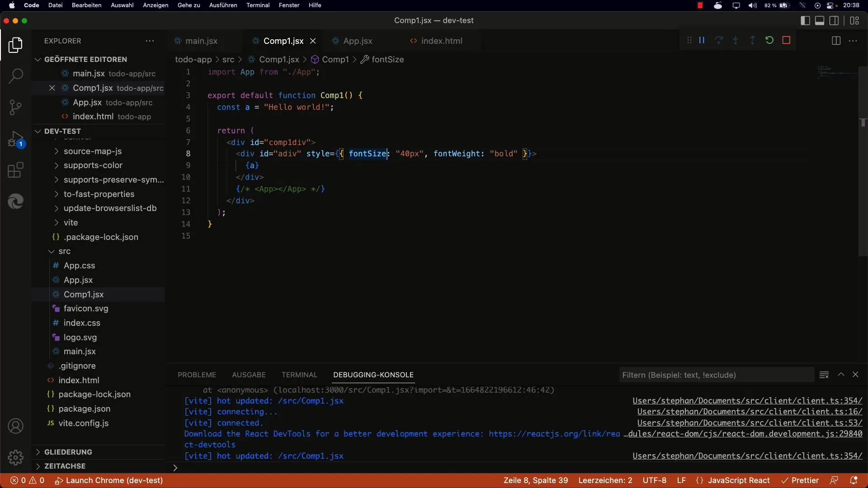Open the Search view in activity bar
Screen dimensions: 868x488
(15, 76)
